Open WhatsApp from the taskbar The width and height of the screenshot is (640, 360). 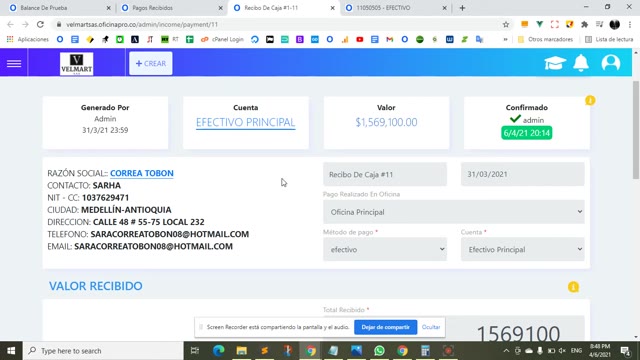tap(379, 351)
